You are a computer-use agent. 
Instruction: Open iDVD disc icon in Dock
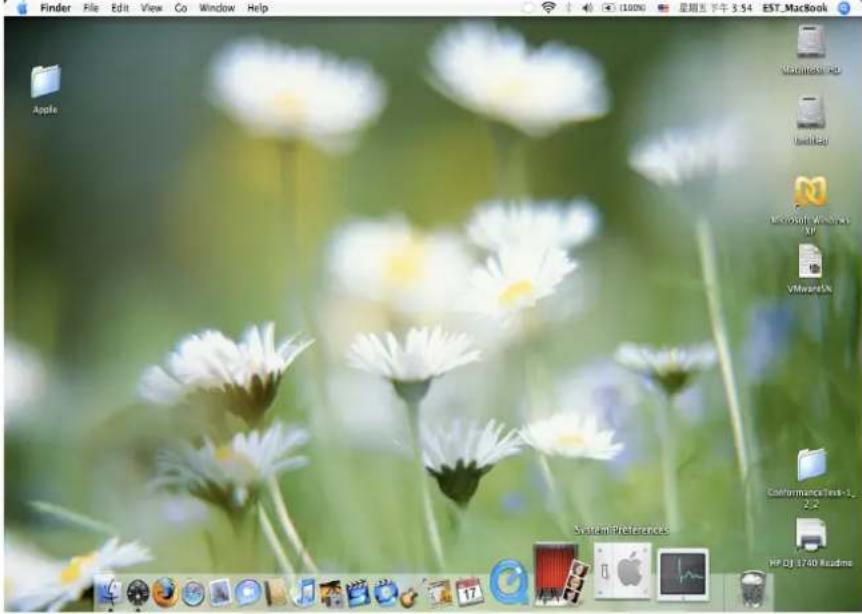[386, 593]
